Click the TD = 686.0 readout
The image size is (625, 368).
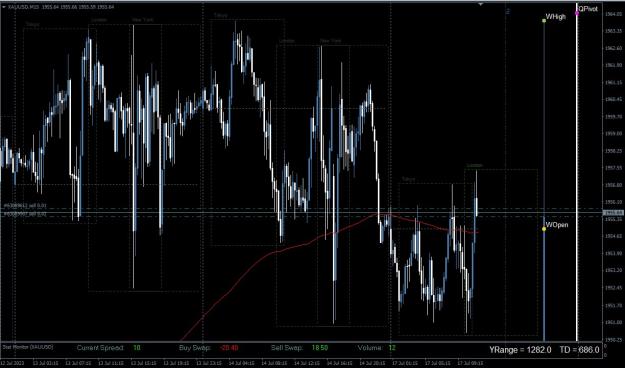click(x=579, y=350)
